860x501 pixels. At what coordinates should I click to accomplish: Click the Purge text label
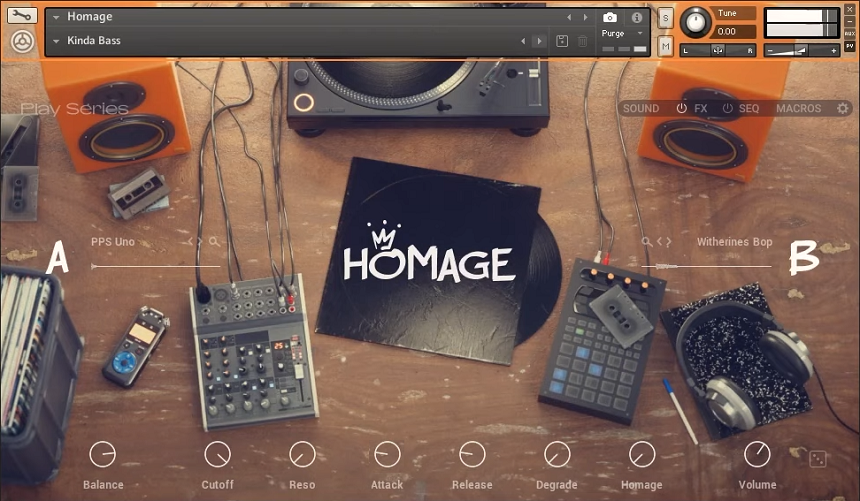613,33
